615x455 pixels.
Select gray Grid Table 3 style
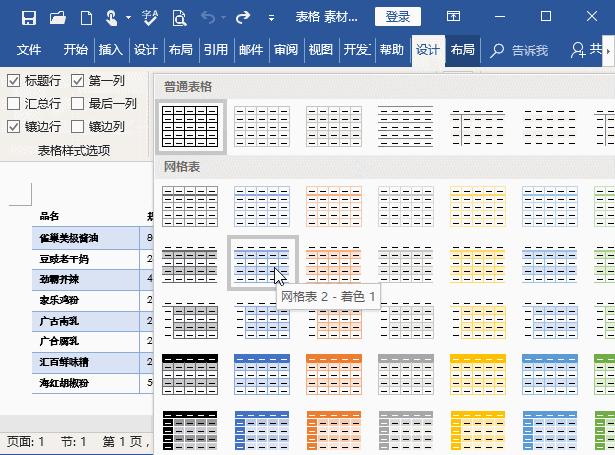pos(406,320)
